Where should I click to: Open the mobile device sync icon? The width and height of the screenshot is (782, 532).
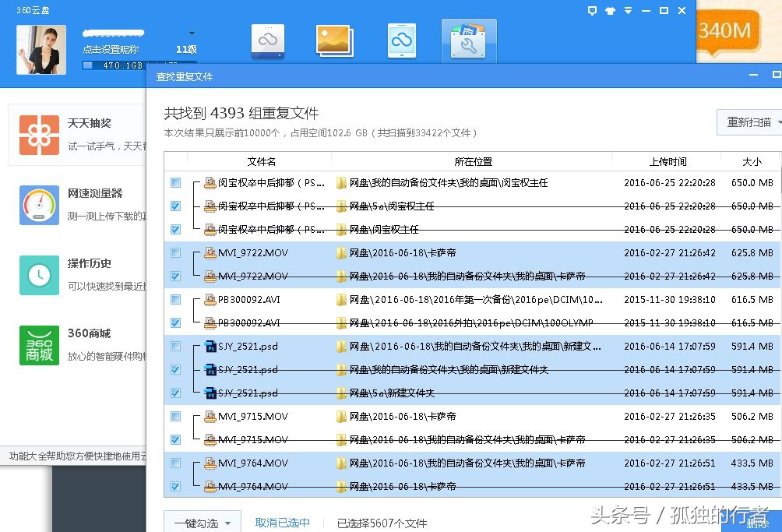401,40
